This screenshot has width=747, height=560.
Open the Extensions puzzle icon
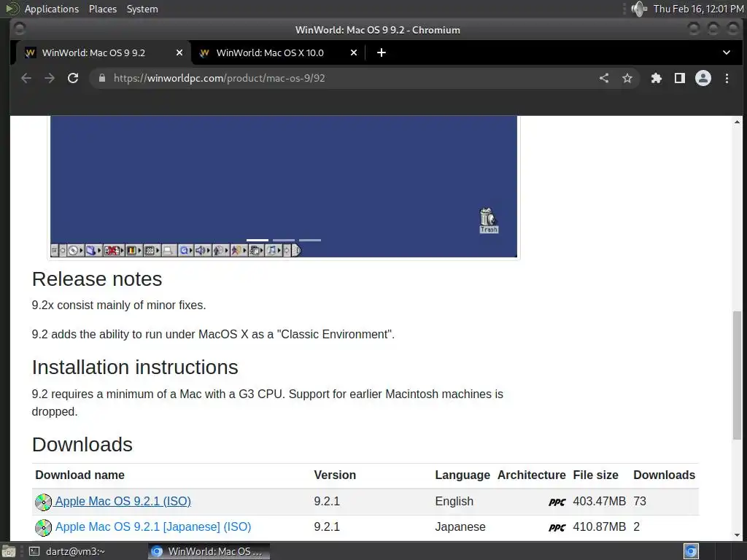(657, 78)
